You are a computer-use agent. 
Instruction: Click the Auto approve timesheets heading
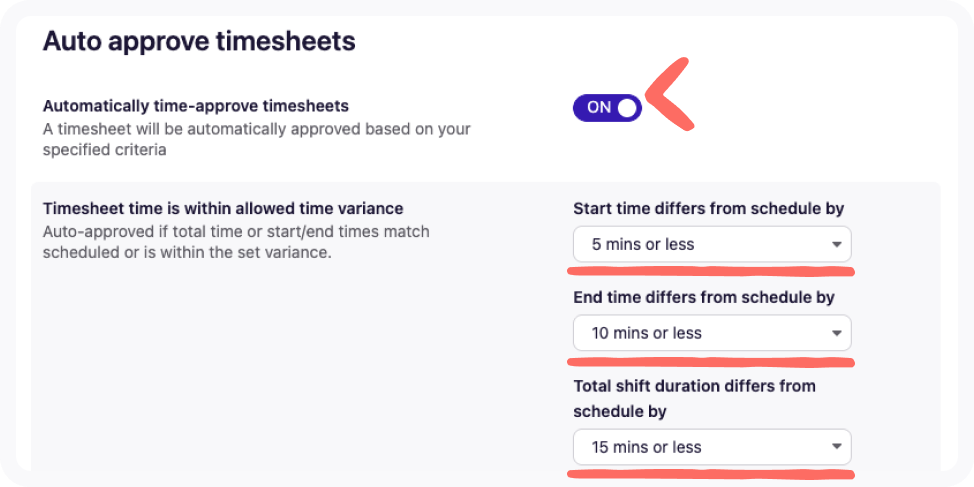199,42
